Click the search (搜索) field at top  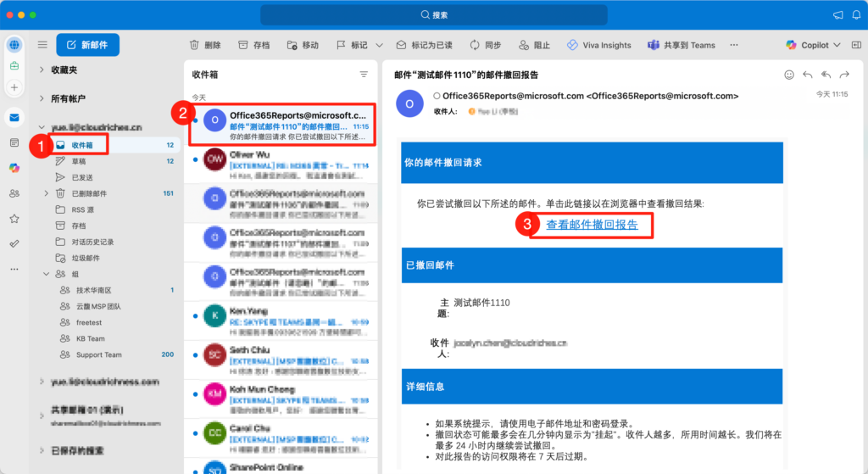(x=434, y=14)
